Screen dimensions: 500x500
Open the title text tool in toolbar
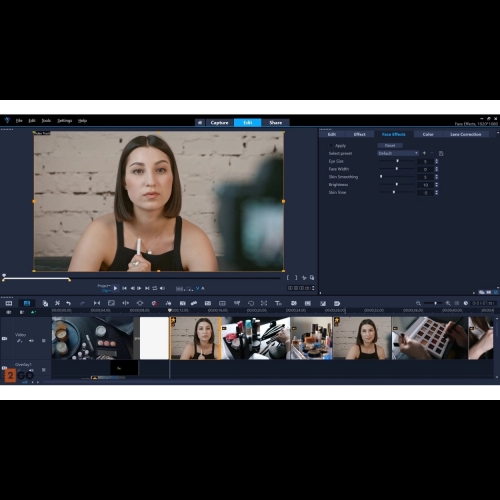tap(278, 303)
